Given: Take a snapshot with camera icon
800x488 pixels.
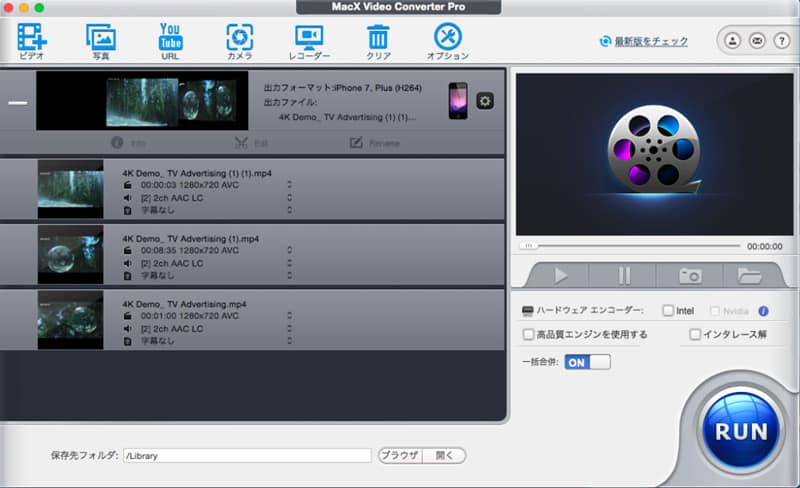Looking at the screenshot, I should click(690, 276).
